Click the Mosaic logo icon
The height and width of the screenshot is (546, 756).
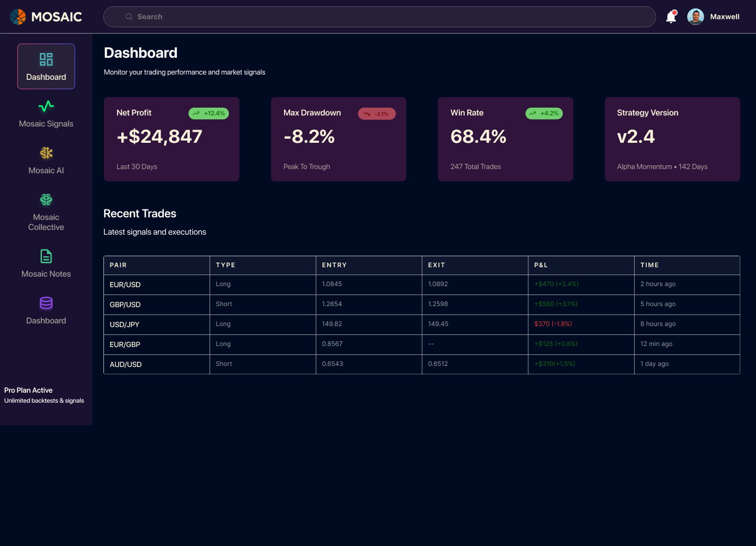click(18, 16)
